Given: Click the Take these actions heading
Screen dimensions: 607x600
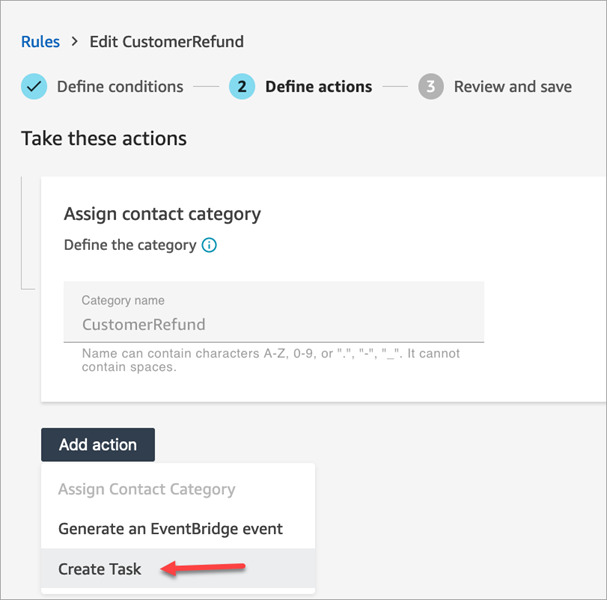Looking at the screenshot, I should 104,138.
